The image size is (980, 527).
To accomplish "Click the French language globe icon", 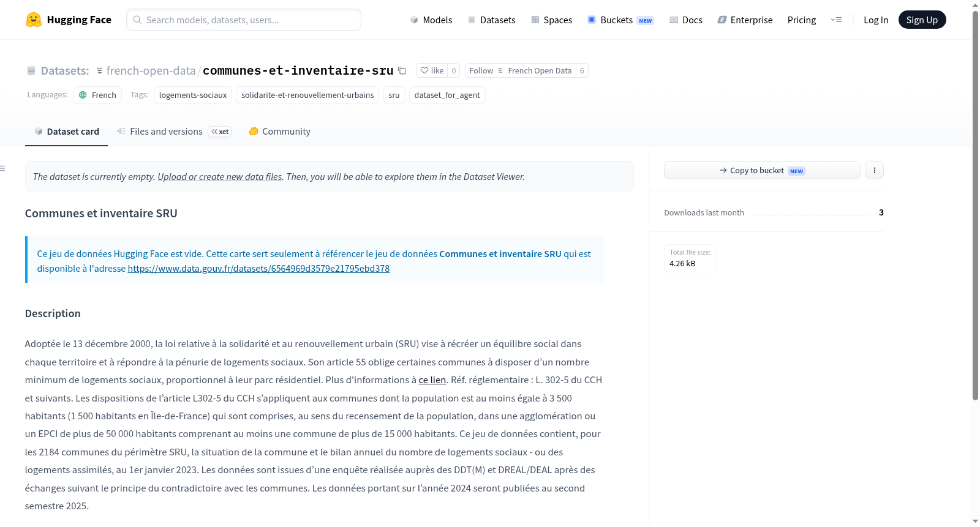I will (83, 95).
